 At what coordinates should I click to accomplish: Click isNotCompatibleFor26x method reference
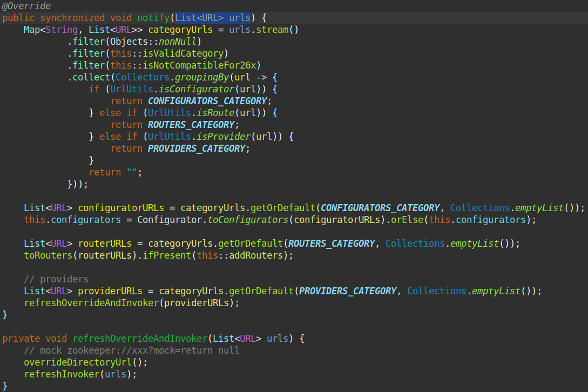click(x=199, y=66)
